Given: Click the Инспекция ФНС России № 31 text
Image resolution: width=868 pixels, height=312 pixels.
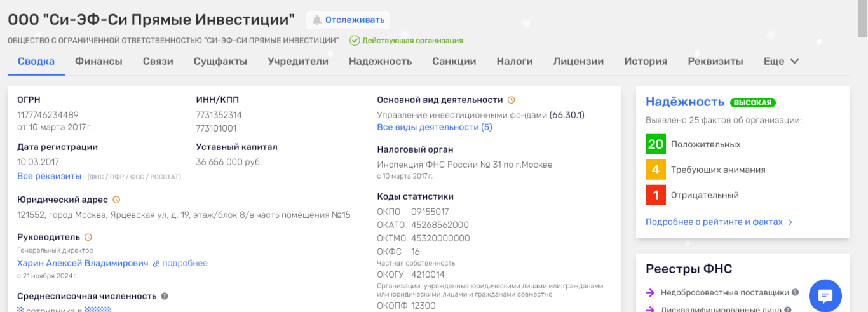Looking at the screenshot, I should click(465, 165).
